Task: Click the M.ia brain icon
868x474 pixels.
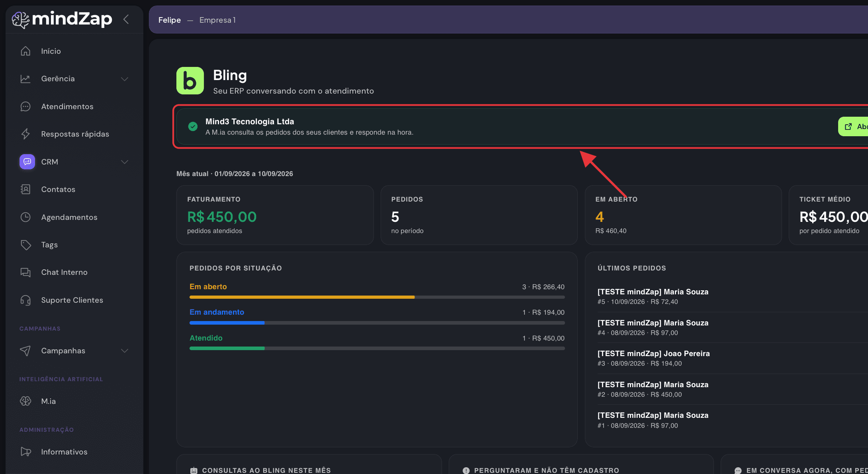Action: (25, 401)
